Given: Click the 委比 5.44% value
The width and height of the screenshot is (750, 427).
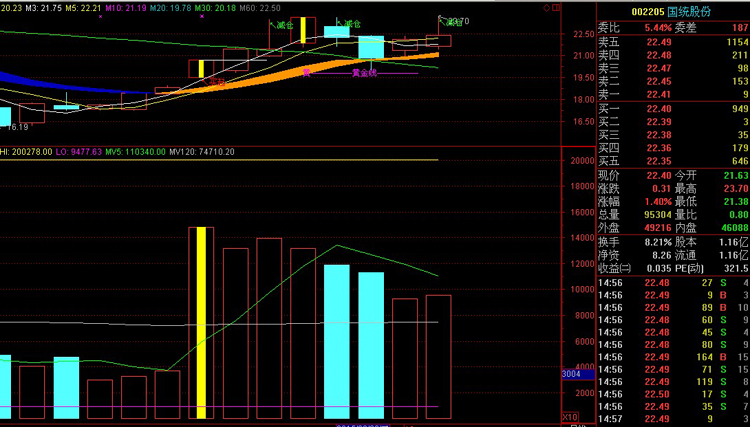Looking at the screenshot, I should tap(658, 28).
